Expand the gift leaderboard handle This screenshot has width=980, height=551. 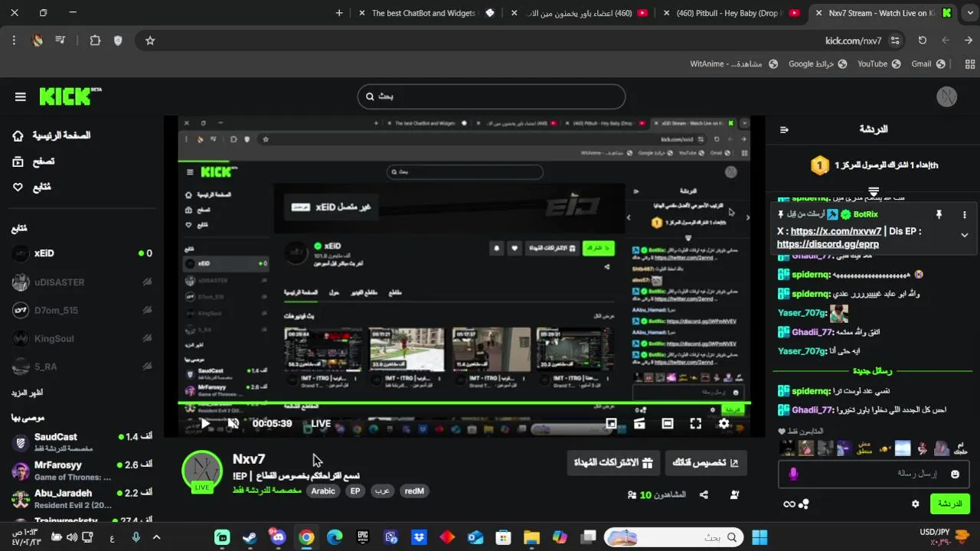point(874,191)
